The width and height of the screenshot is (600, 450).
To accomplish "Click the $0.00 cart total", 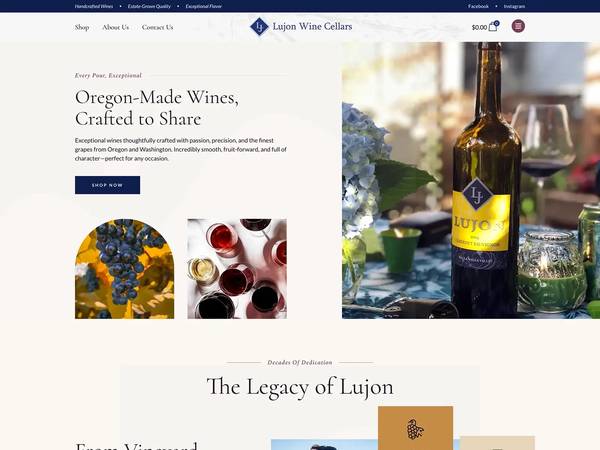I will pyautogui.click(x=479, y=27).
